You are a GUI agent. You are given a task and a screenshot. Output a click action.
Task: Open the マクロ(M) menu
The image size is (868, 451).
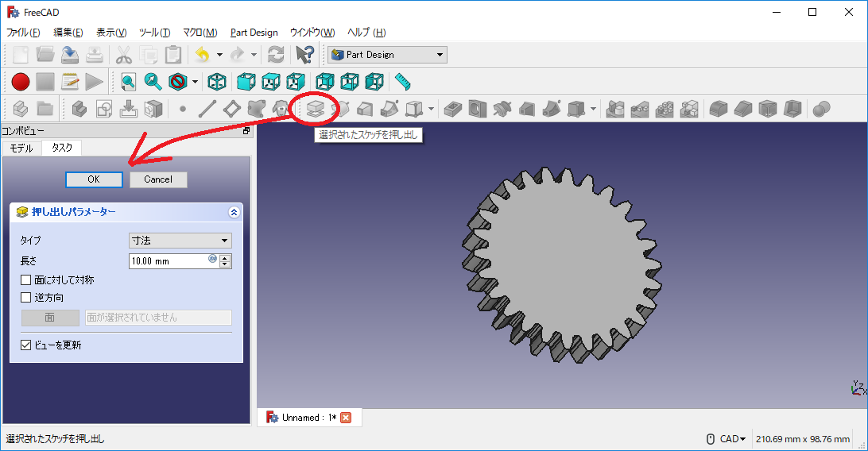pos(200,32)
